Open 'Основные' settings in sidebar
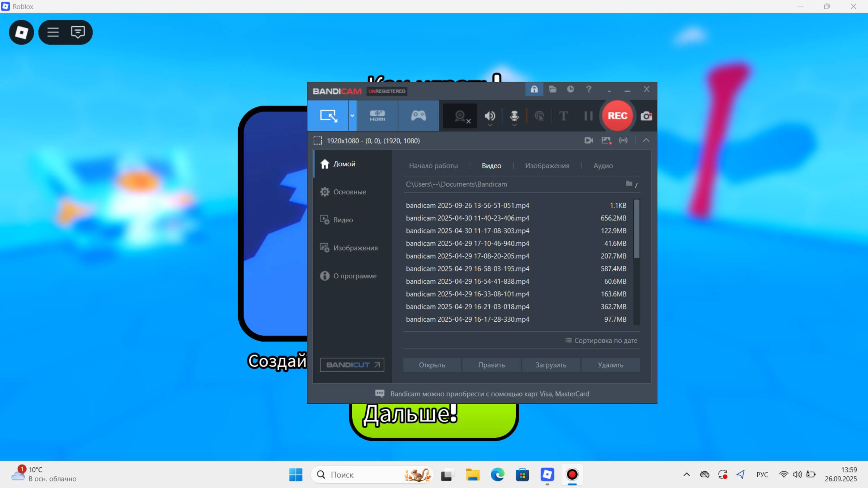868x488 pixels. coord(349,192)
